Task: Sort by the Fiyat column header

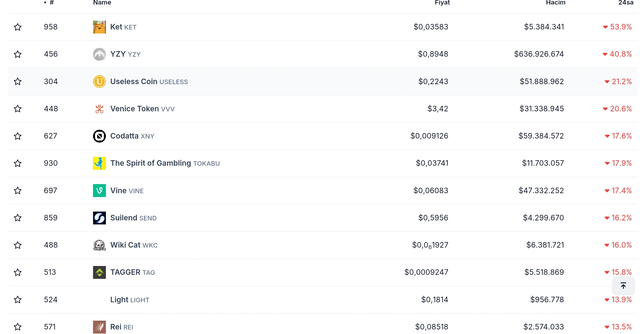Action: tap(442, 3)
